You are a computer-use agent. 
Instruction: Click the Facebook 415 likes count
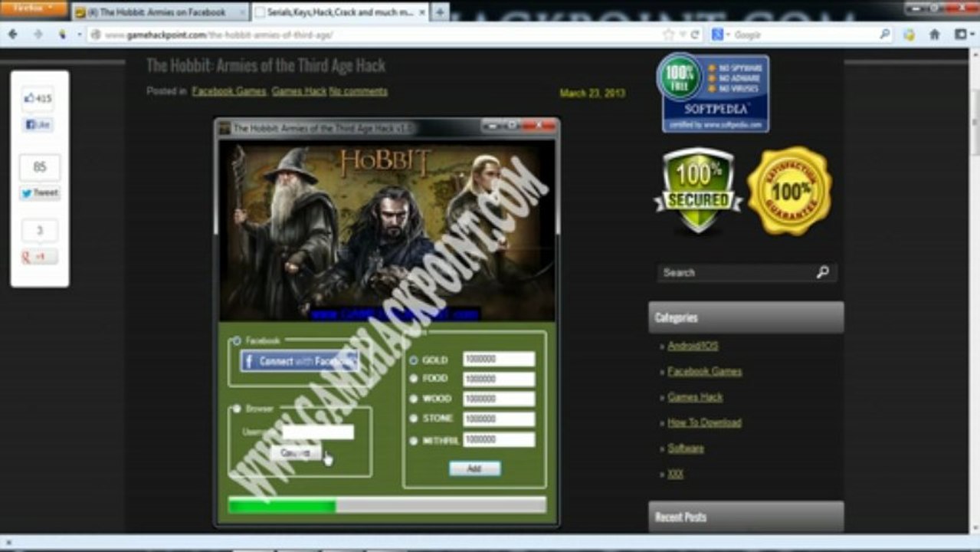[x=38, y=98]
